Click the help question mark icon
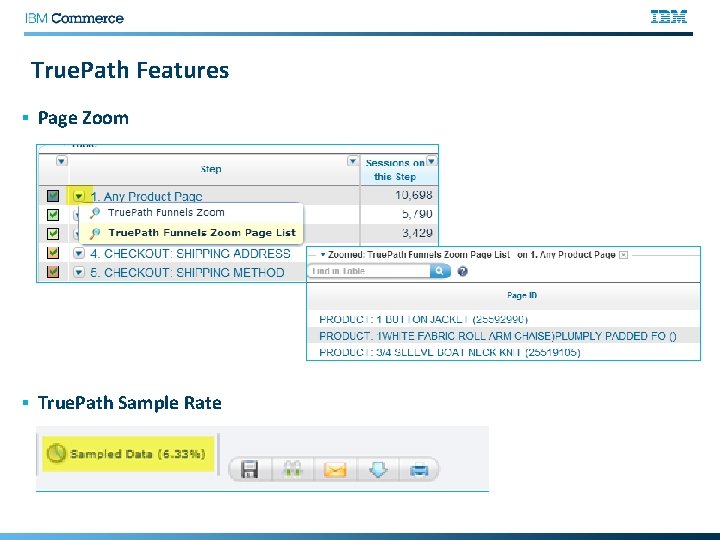This screenshot has height=540, width=720. 462,271
